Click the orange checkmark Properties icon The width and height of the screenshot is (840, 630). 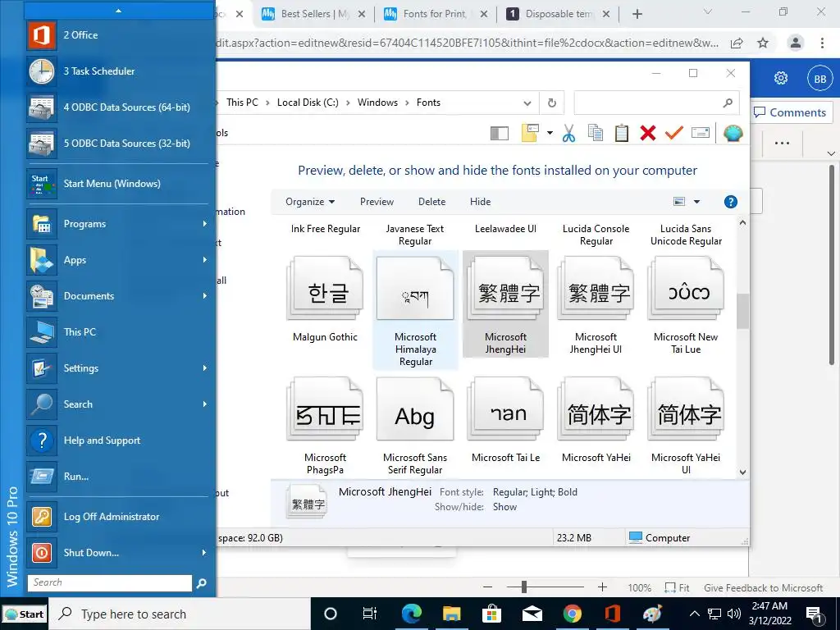tap(674, 133)
